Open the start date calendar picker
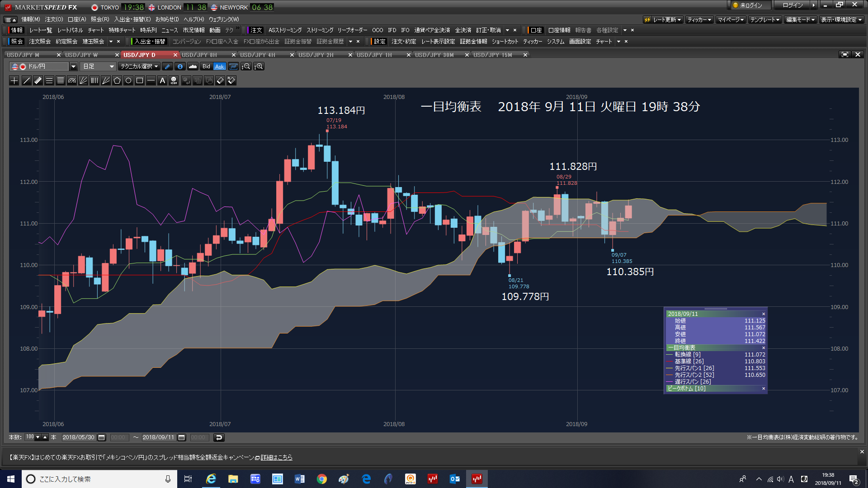The image size is (868, 488). [x=102, y=437]
